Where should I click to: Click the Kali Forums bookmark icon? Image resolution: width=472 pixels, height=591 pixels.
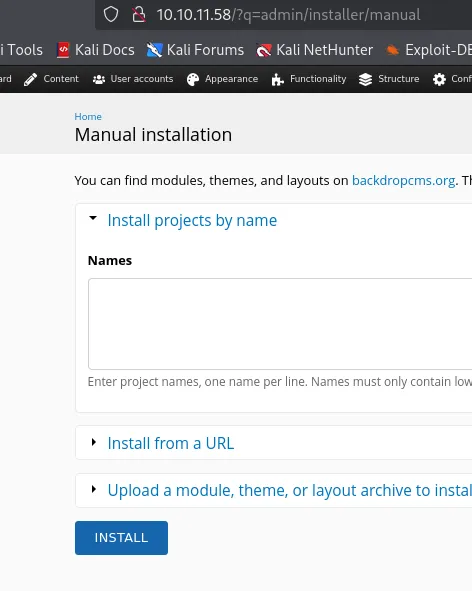(154, 50)
